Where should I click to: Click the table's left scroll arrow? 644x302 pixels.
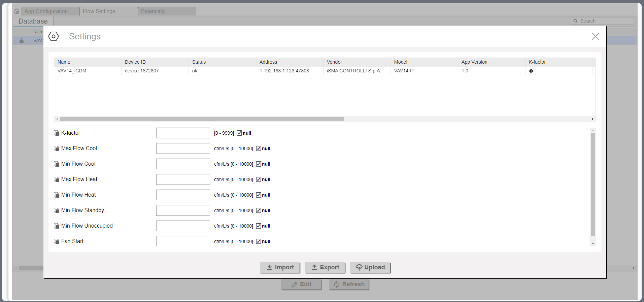click(x=57, y=119)
